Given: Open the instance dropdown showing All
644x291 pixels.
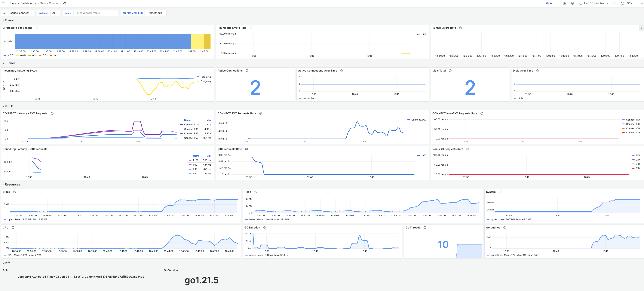Looking at the screenshot, I should [55, 13].
